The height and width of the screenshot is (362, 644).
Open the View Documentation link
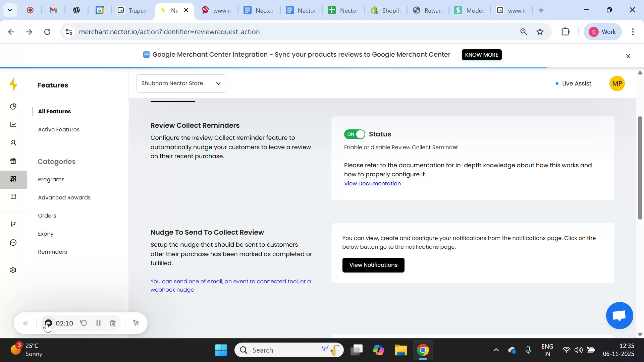pos(372,183)
